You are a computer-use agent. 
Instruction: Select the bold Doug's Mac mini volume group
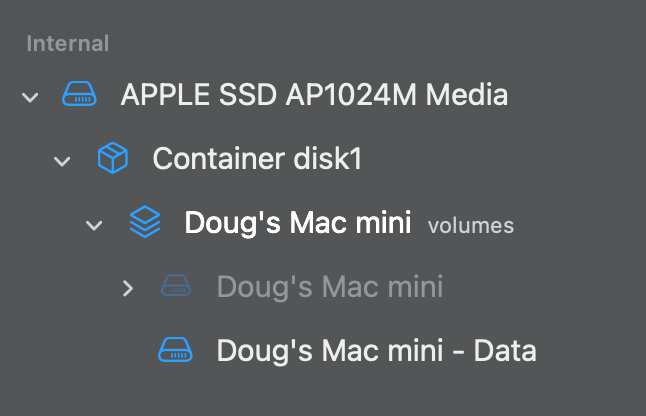tap(297, 223)
